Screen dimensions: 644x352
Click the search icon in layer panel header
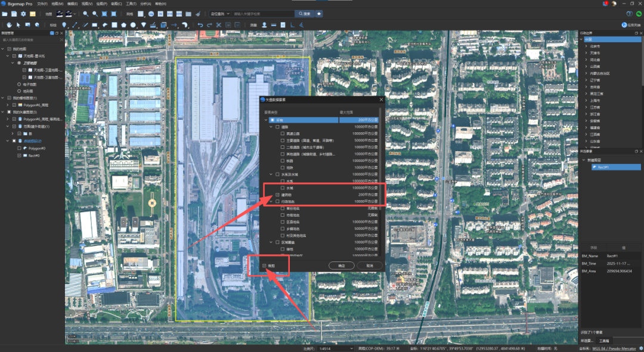[52, 33]
